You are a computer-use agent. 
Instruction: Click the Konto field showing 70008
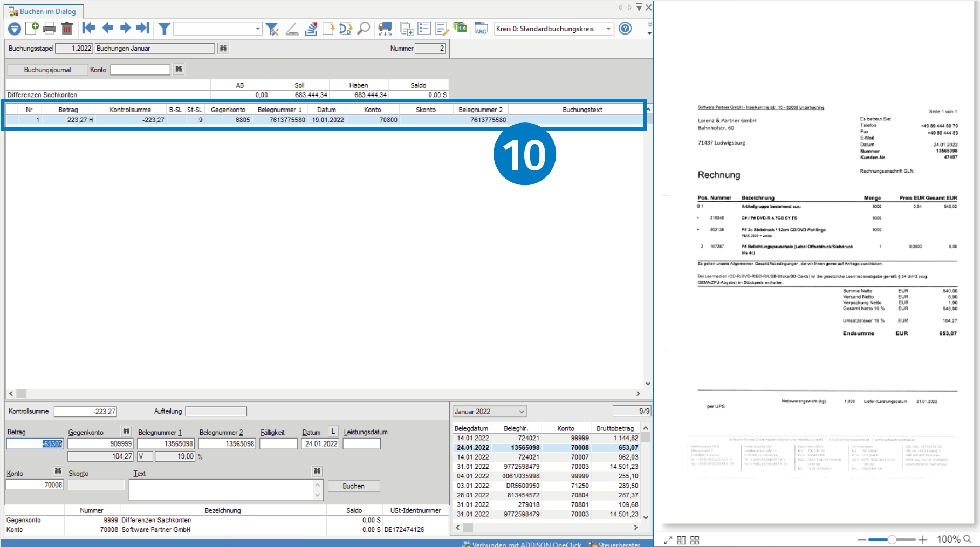(35, 484)
